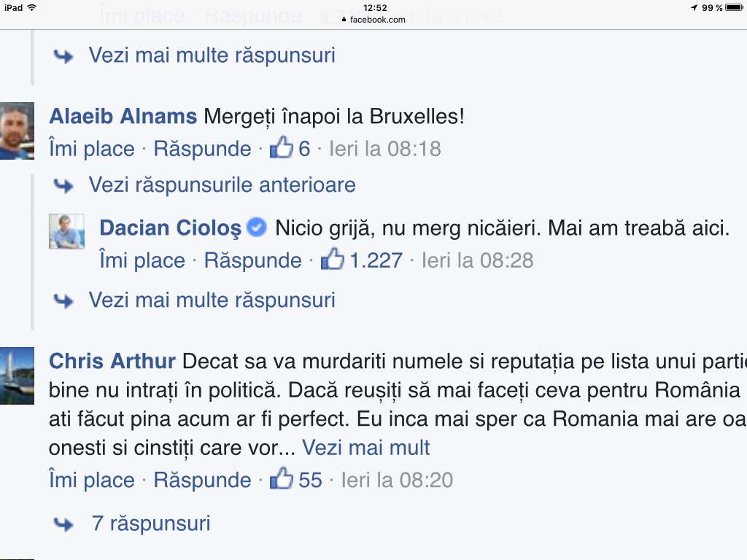Viewport: 747px width, 560px height.
Task: Like Alaeib Alnams comment via 'Îmi place'
Action: click(x=92, y=149)
